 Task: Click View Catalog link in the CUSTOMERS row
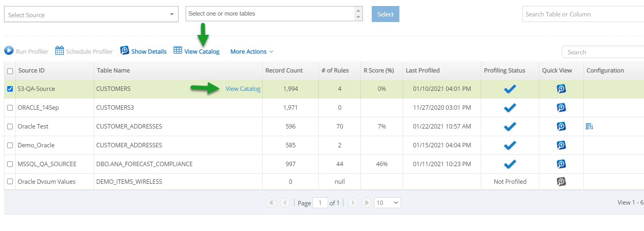(x=243, y=89)
